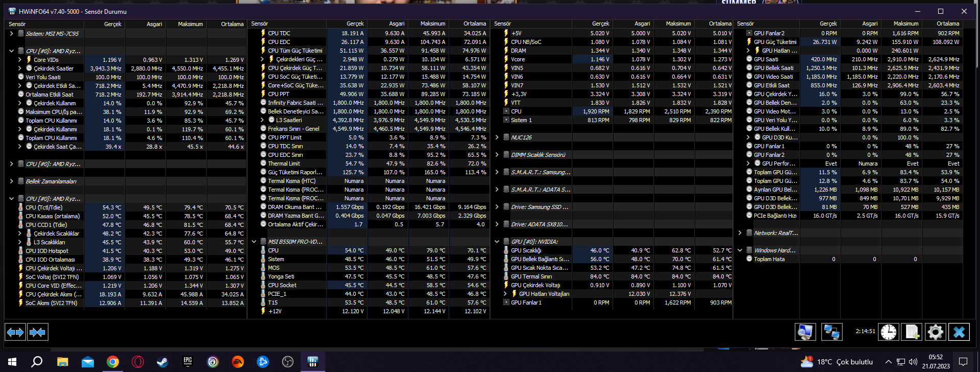Select the 'GPU Sıcaklığı' row
This screenshot has width=980, height=372.
point(611,250)
